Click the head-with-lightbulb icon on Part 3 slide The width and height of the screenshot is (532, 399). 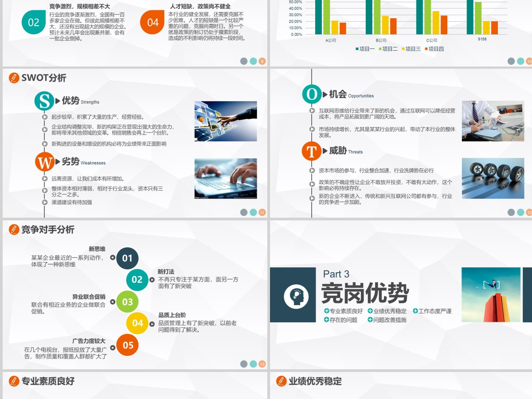pos(296,297)
